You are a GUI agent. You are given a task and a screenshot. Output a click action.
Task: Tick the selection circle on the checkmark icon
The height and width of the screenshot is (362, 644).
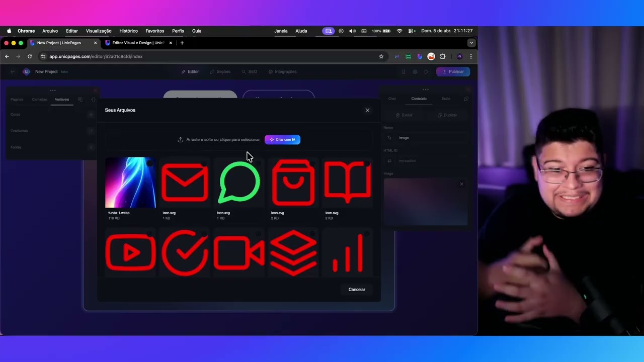click(204, 234)
